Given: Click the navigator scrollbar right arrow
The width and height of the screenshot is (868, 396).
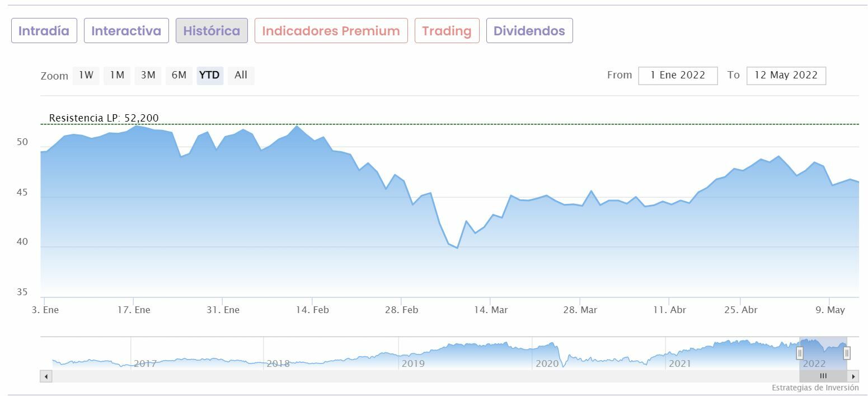Looking at the screenshot, I should [x=853, y=376].
